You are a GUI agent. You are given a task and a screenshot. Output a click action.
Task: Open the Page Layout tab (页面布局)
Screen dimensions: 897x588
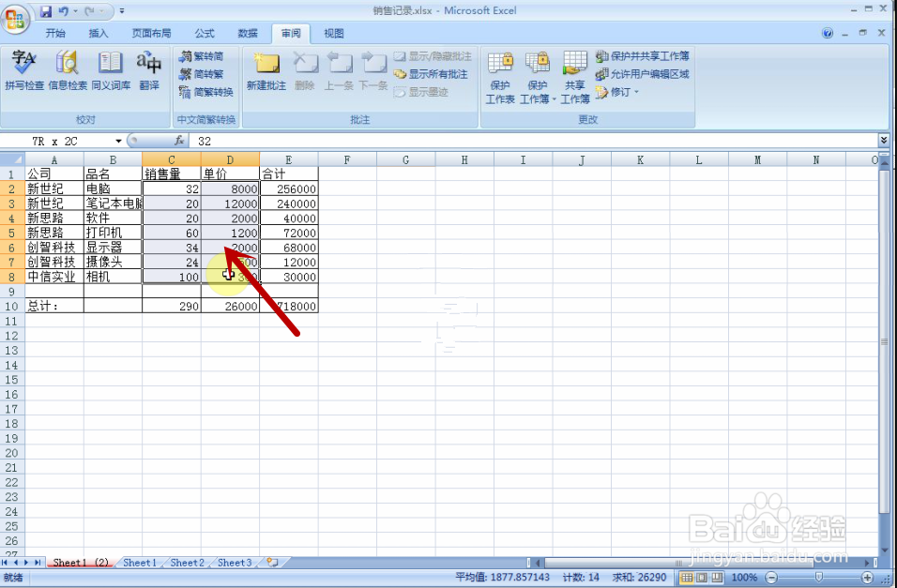click(x=152, y=33)
